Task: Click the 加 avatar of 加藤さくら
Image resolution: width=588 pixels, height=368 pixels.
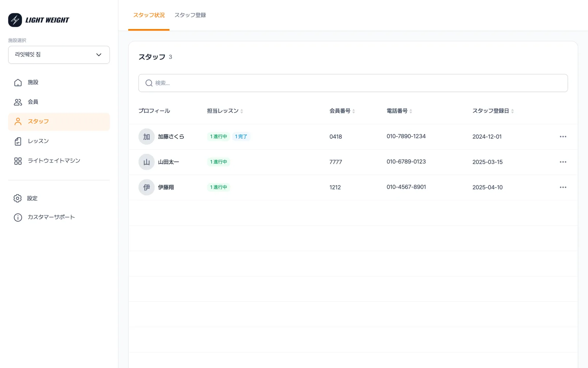Action: [146, 137]
